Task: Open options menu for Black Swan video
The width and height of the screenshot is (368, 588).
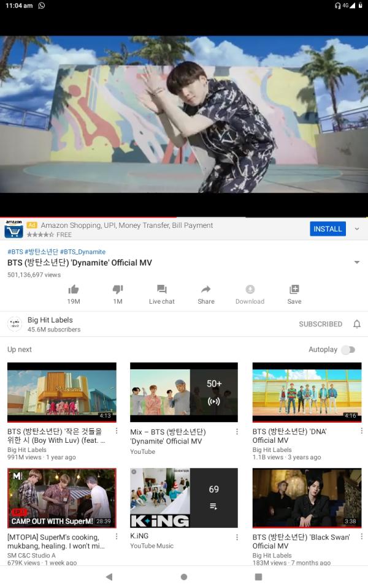Action: click(361, 537)
